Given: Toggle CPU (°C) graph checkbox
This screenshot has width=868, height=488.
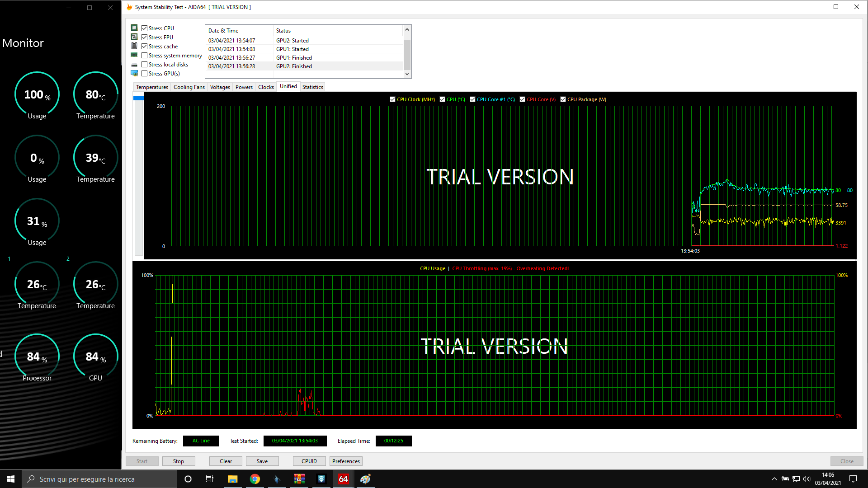Looking at the screenshot, I should (442, 99).
